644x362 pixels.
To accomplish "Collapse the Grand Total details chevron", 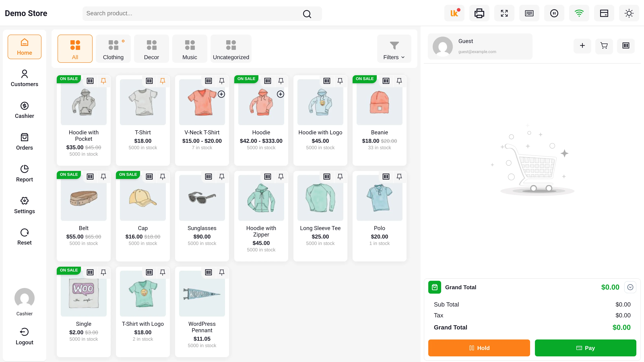I will click(630, 287).
